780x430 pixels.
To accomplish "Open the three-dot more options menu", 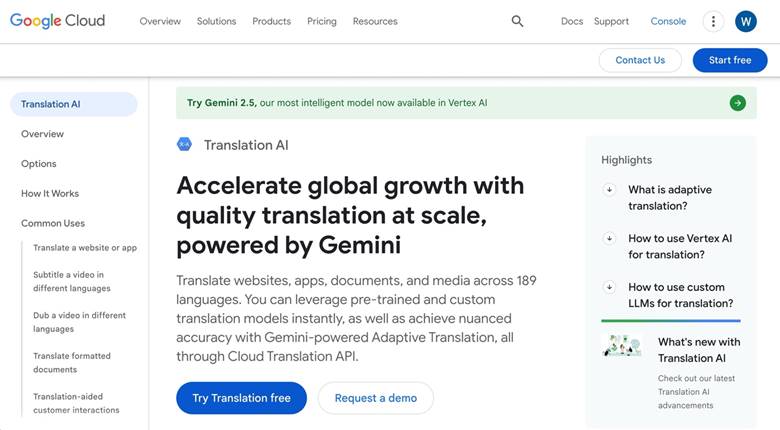I will click(713, 21).
